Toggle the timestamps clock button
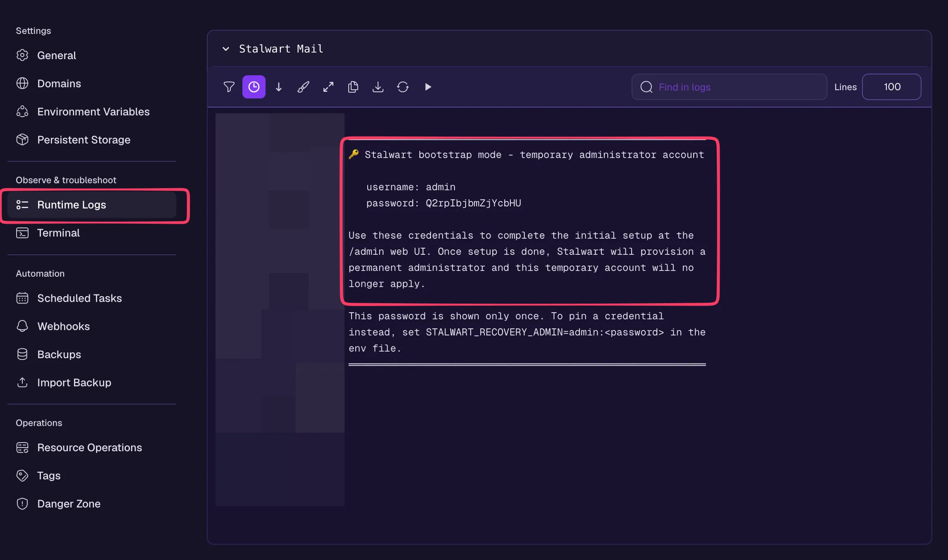Screen dimensions: 948x560 [x=254, y=87]
